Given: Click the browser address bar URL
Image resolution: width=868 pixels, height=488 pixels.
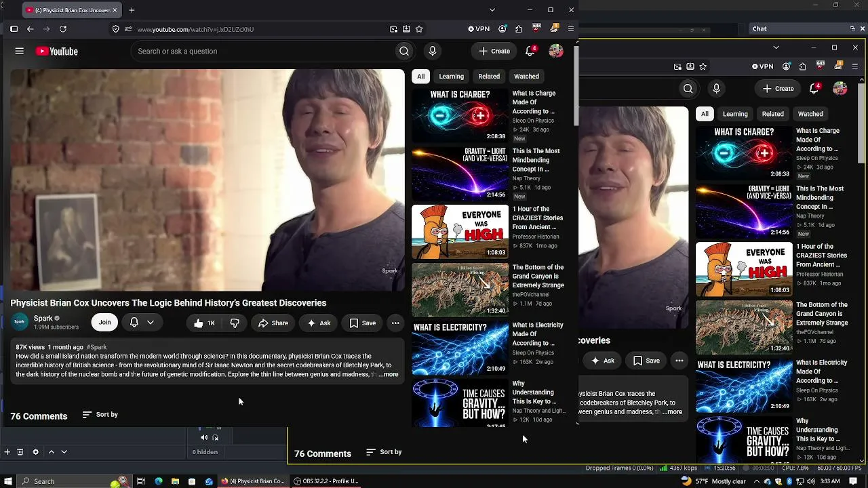Looking at the screenshot, I should (x=195, y=29).
